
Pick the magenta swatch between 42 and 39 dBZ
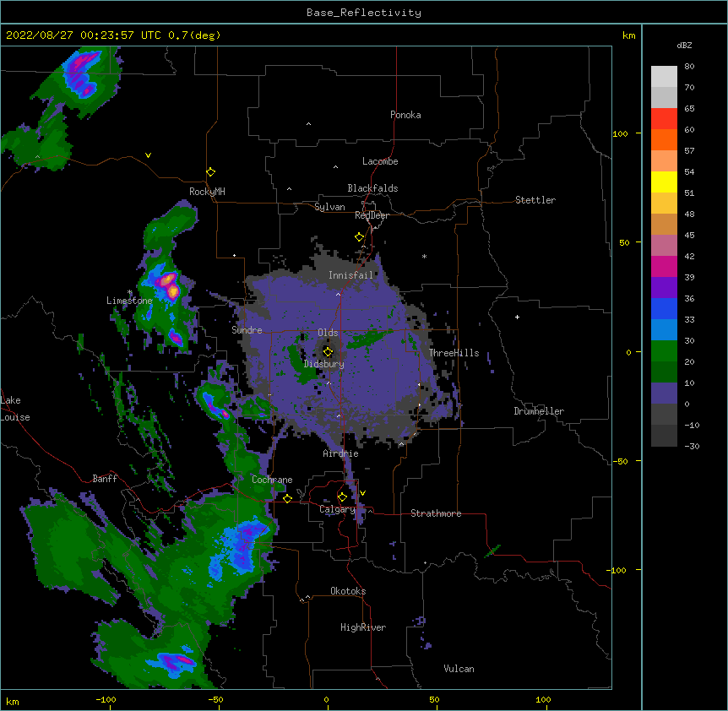tap(664, 266)
